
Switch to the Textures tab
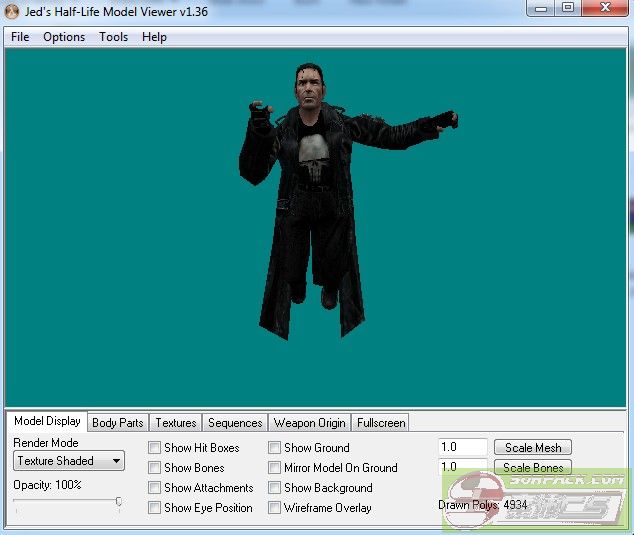pyautogui.click(x=175, y=423)
